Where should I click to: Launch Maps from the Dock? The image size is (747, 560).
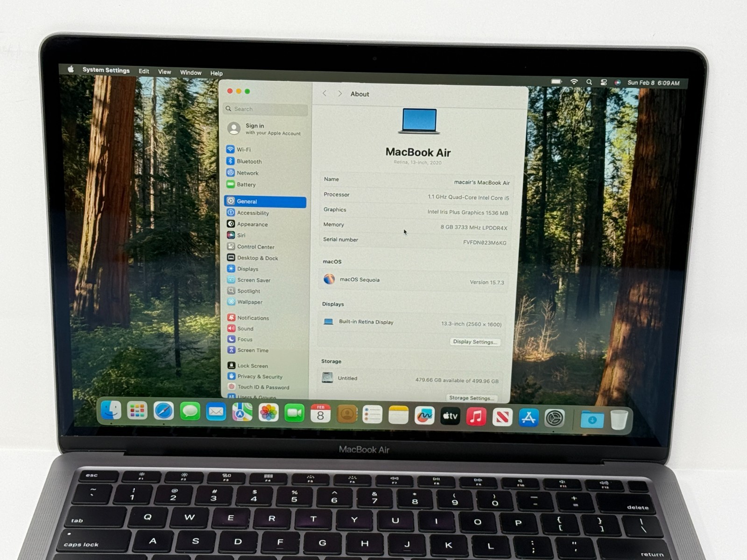click(242, 413)
